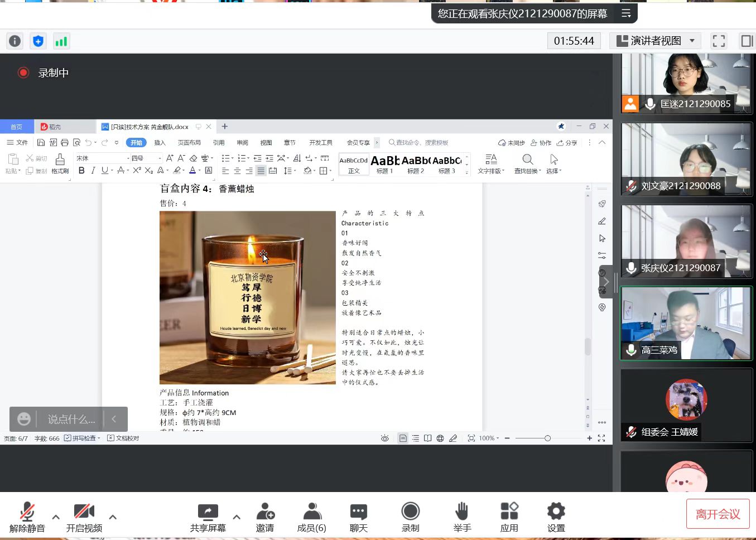The image size is (756, 540).
Task: Click the security shield icon
Action: (38, 41)
